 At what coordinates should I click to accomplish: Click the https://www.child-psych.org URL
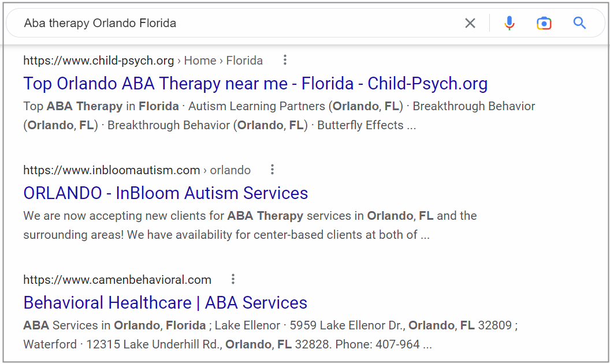(98, 60)
